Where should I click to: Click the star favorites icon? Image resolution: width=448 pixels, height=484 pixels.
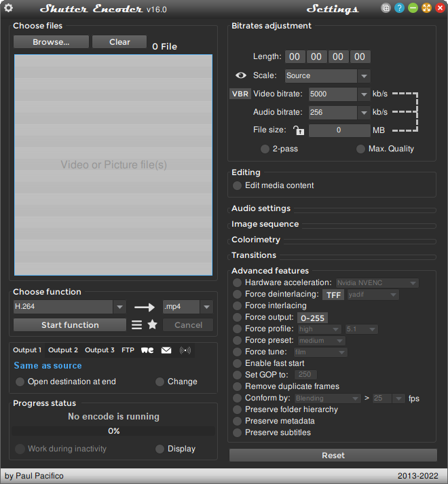click(153, 325)
